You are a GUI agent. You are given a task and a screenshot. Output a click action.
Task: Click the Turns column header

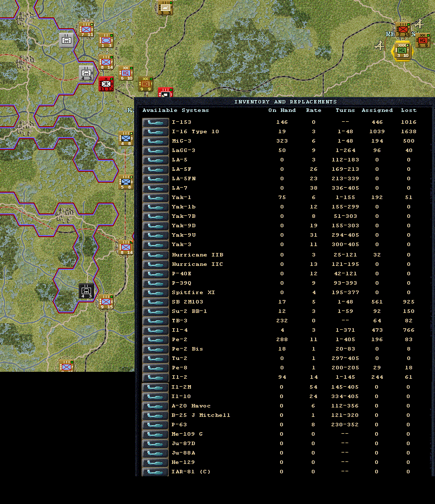point(345,110)
